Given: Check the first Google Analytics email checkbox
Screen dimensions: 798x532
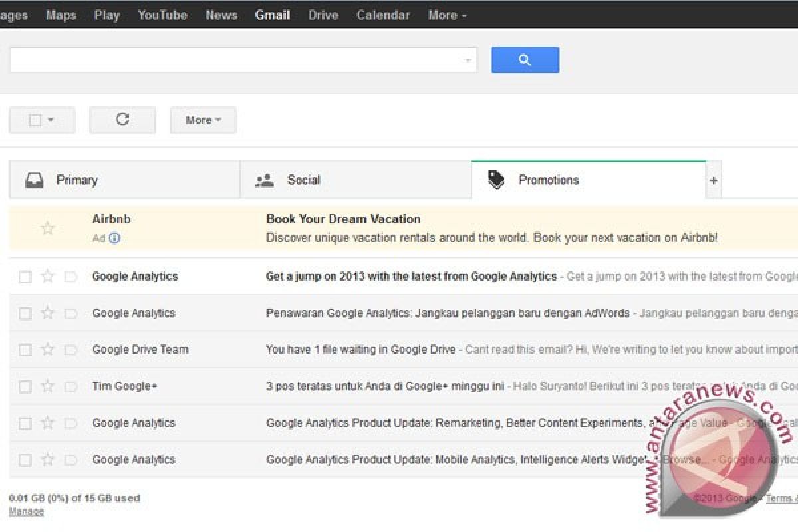Looking at the screenshot, I should pos(25,277).
